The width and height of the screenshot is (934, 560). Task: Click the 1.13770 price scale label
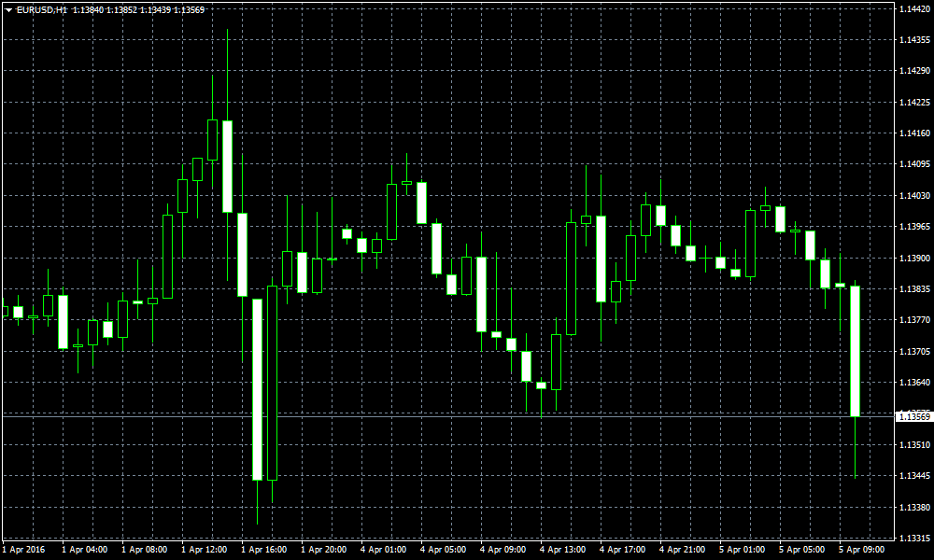coord(914,320)
